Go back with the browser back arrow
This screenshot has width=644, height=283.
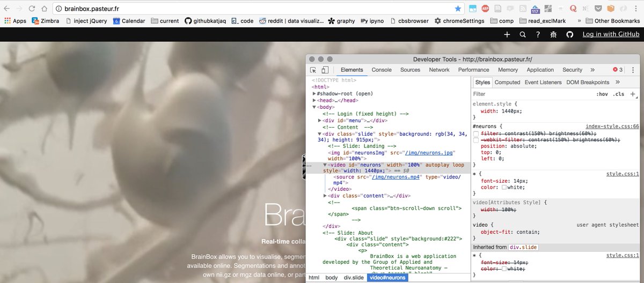7,9
